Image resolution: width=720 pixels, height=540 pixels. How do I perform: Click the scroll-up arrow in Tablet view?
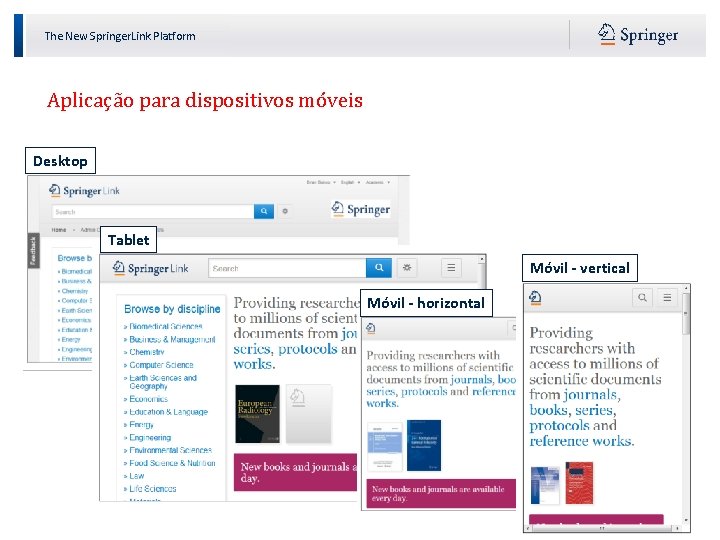(482, 259)
